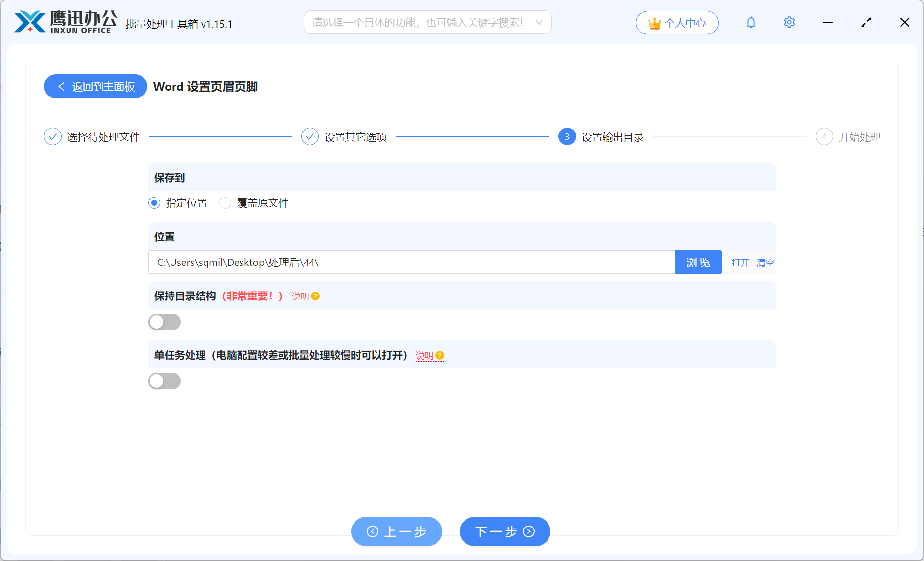Select the 覆盖原文件 radio button
Viewport: 924px width, 561px height.
pos(225,203)
